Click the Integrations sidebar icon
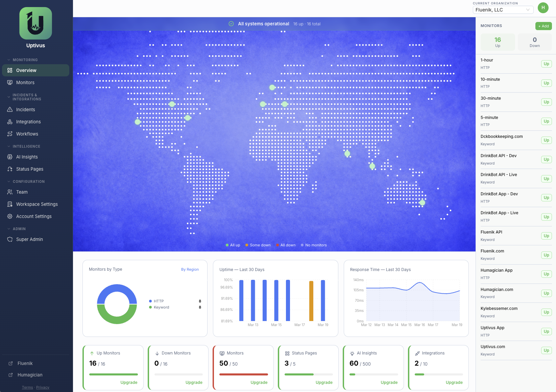The image size is (556, 392). point(10,122)
